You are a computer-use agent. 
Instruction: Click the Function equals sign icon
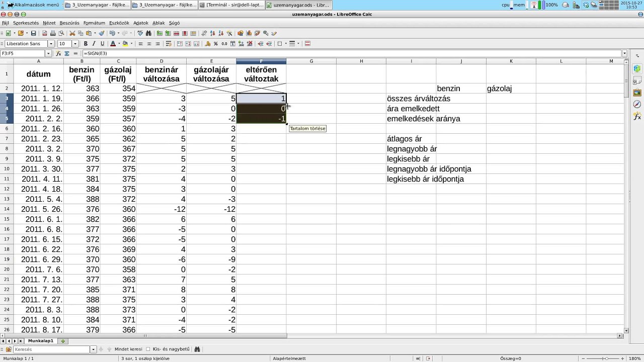pos(75,53)
